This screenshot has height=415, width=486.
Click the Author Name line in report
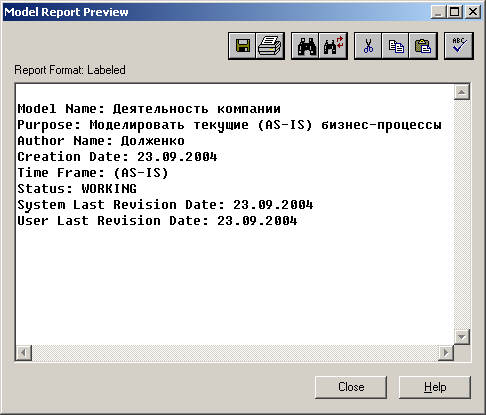[101, 141]
